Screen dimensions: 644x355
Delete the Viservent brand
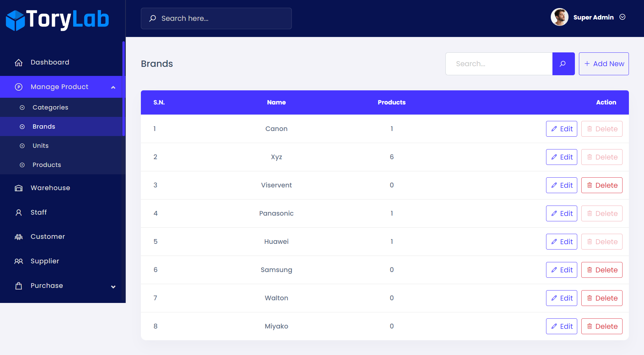(x=601, y=185)
